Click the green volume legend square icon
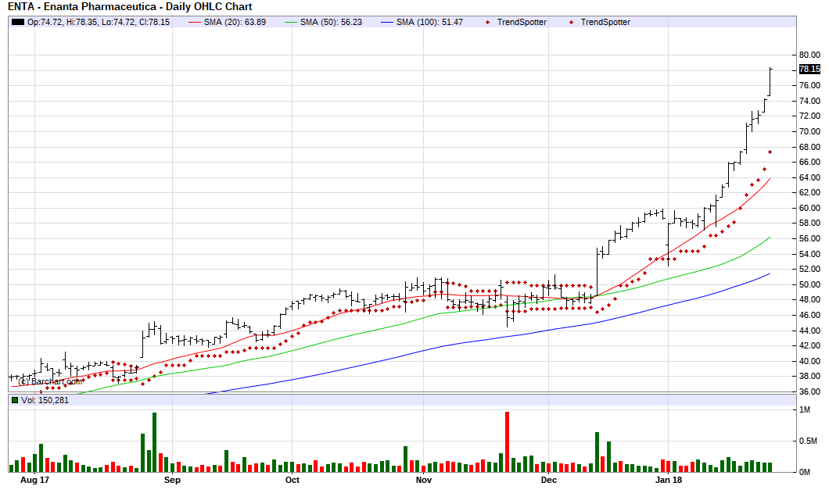The image size is (829, 504). click(x=15, y=400)
